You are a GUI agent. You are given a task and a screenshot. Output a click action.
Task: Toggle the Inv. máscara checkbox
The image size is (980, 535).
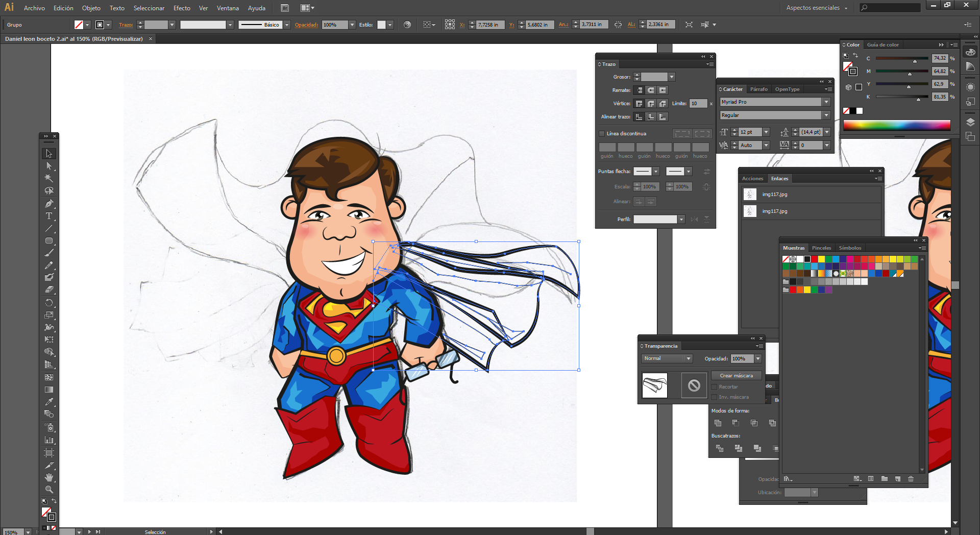click(x=715, y=397)
